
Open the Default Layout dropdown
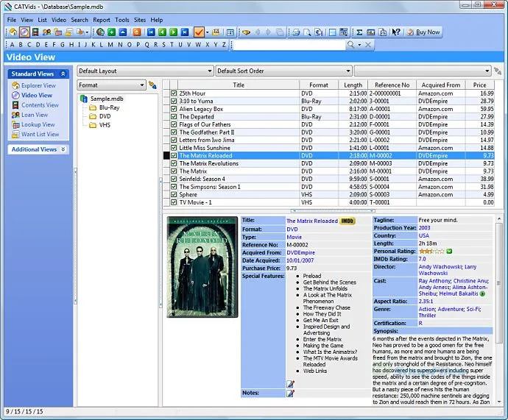click(x=145, y=71)
